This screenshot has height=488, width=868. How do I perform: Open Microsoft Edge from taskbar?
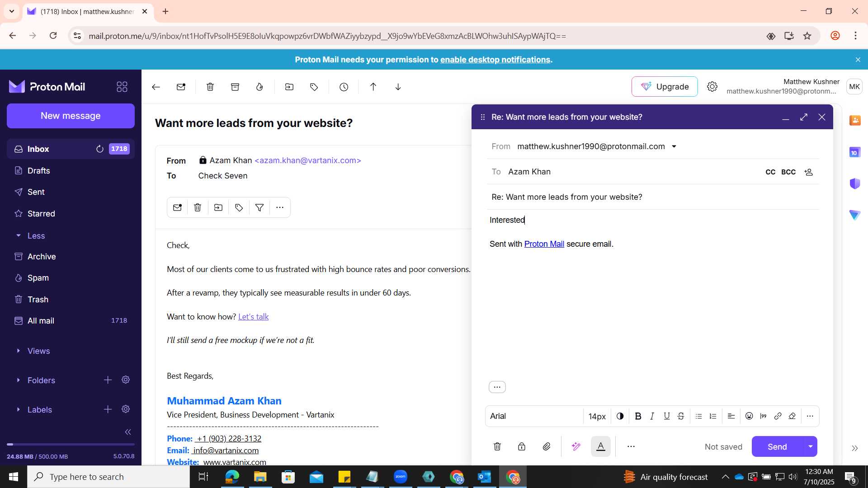click(x=232, y=477)
